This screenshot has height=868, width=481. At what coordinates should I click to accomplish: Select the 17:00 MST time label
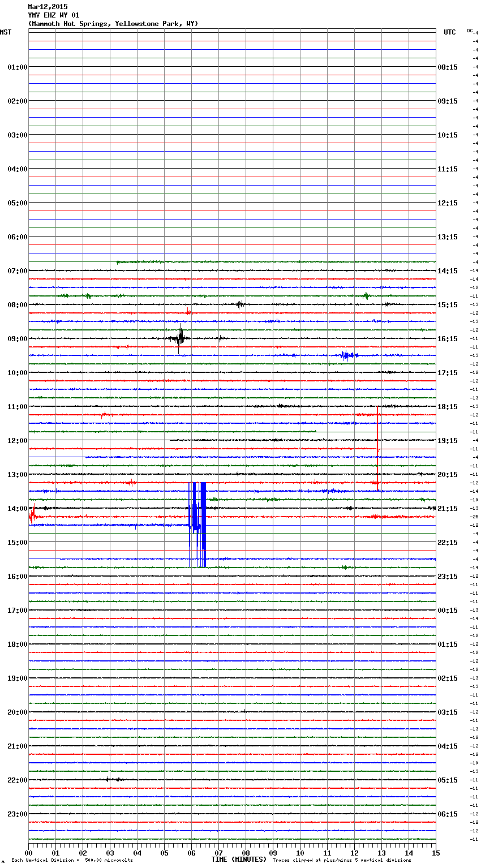(x=18, y=611)
